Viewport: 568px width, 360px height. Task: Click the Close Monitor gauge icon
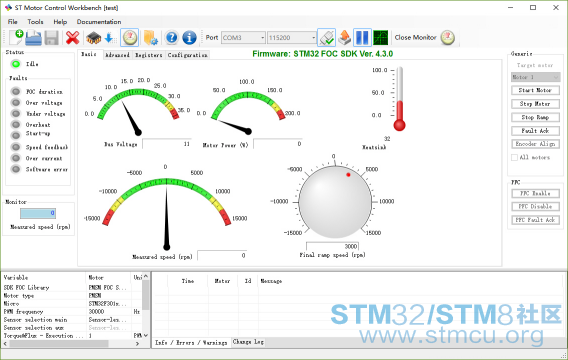point(448,38)
